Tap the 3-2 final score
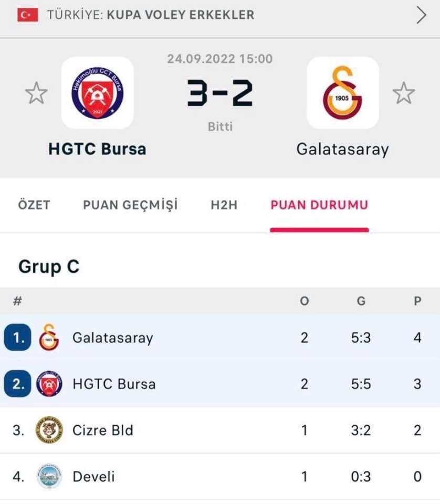This screenshot has width=440, height=504. (220, 93)
